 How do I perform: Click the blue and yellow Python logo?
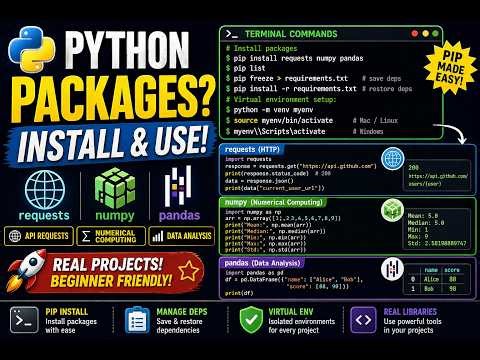pyautogui.click(x=33, y=49)
